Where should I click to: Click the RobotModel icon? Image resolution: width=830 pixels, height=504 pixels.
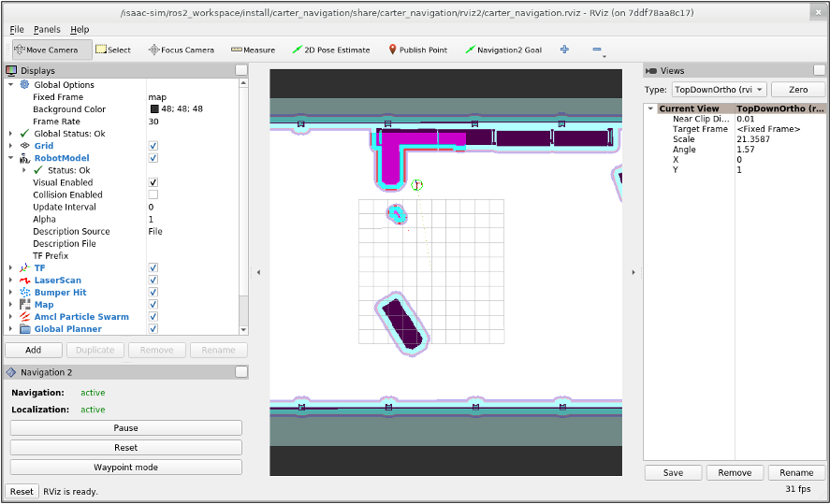(x=24, y=158)
